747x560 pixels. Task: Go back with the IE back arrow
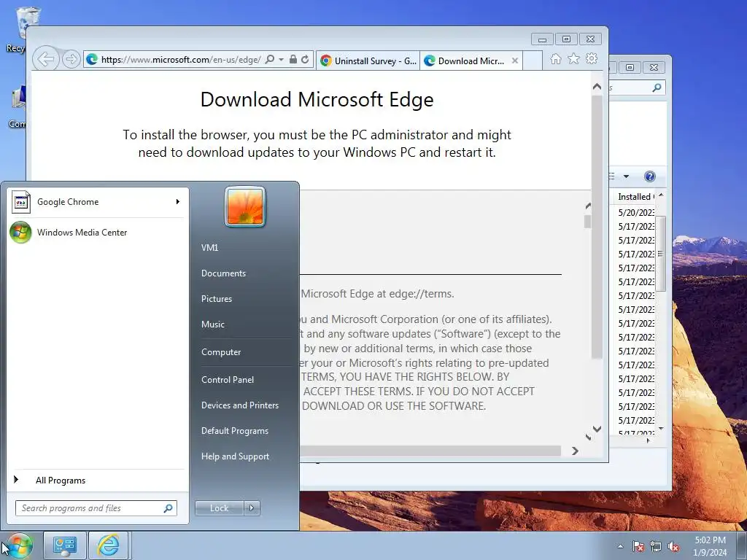(x=46, y=60)
